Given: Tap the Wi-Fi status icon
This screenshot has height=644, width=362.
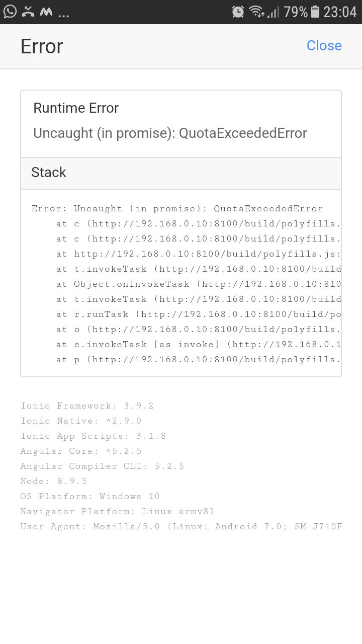Looking at the screenshot, I should point(256,12).
